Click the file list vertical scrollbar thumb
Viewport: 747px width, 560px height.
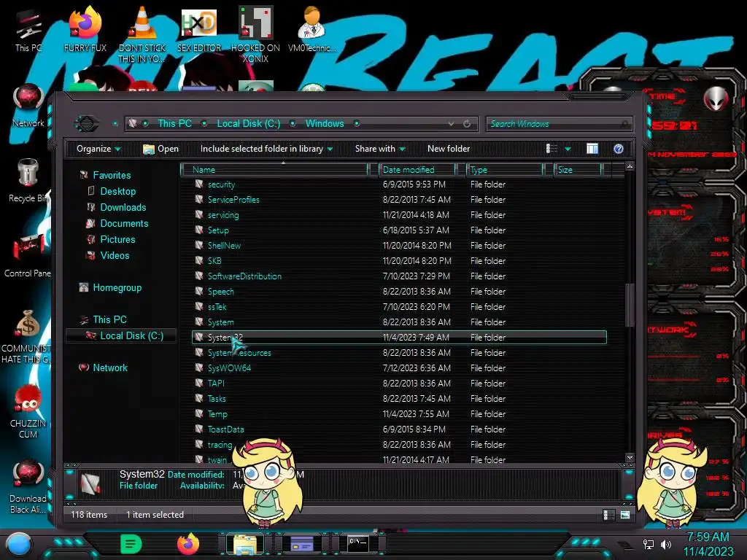point(630,306)
